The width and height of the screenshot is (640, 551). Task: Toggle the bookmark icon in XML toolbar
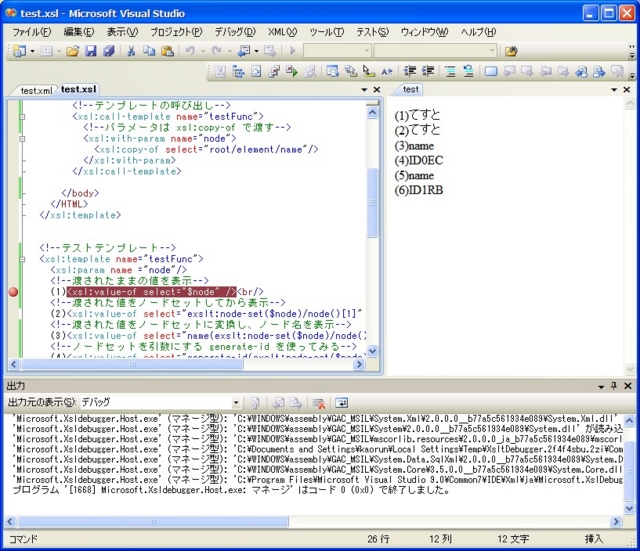(491, 71)
